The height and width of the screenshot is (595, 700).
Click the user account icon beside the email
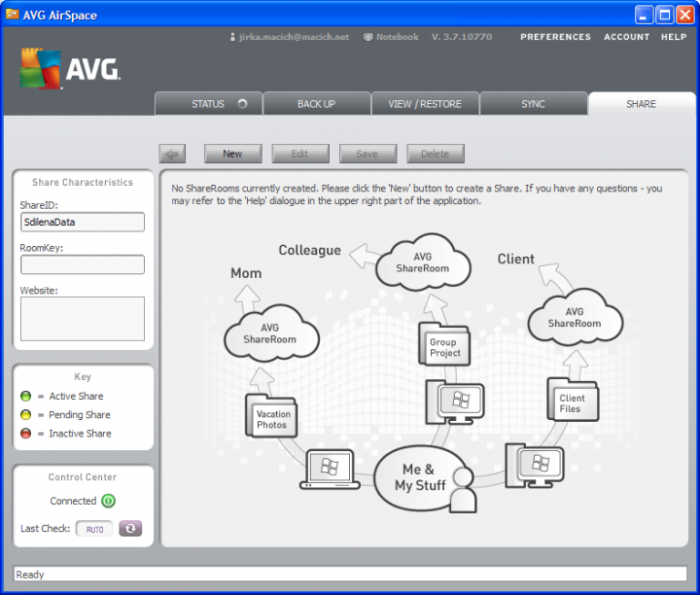click(x=232, y=37)
